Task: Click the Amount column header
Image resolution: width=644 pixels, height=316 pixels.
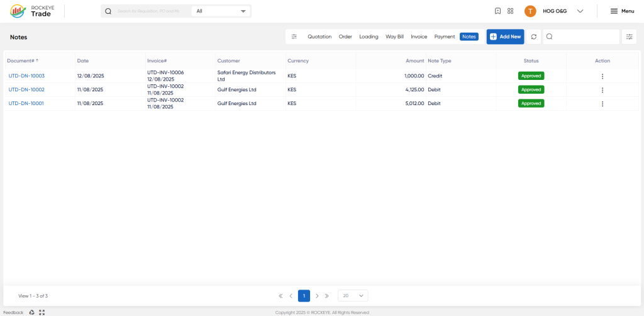Action: click(414, 60)
